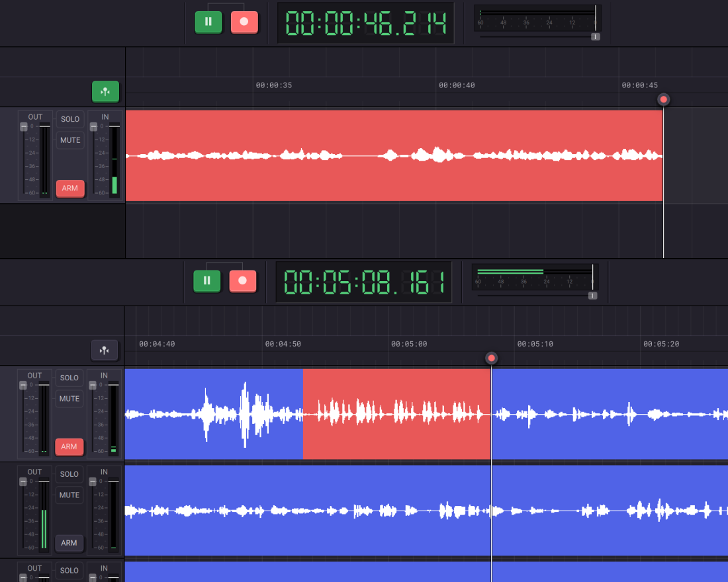Image resolution: width=728 pixels, height=582 pixels.
Task: Select the red recorded section in the blue clip
Action: coord(396,414)
